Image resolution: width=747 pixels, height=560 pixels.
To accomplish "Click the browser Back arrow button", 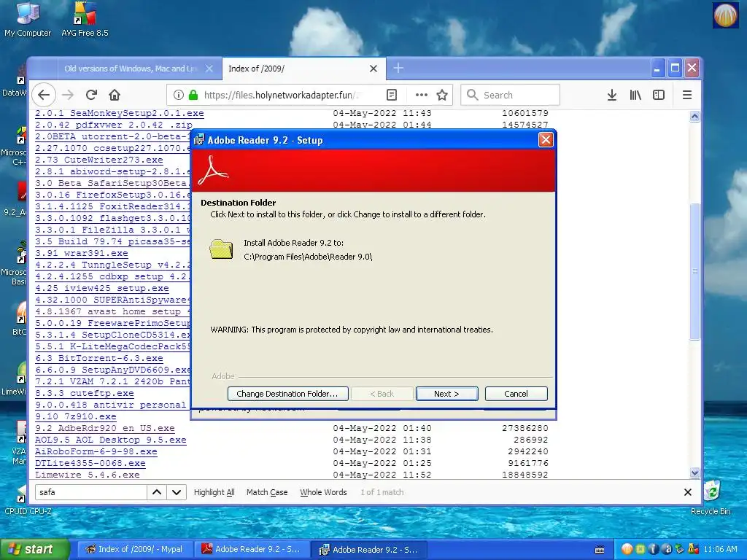I will click(44, 95).
